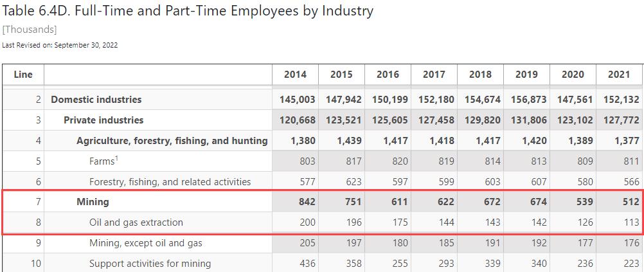
Task: Select the 2018 year column header
Action: tap(480, 75)
